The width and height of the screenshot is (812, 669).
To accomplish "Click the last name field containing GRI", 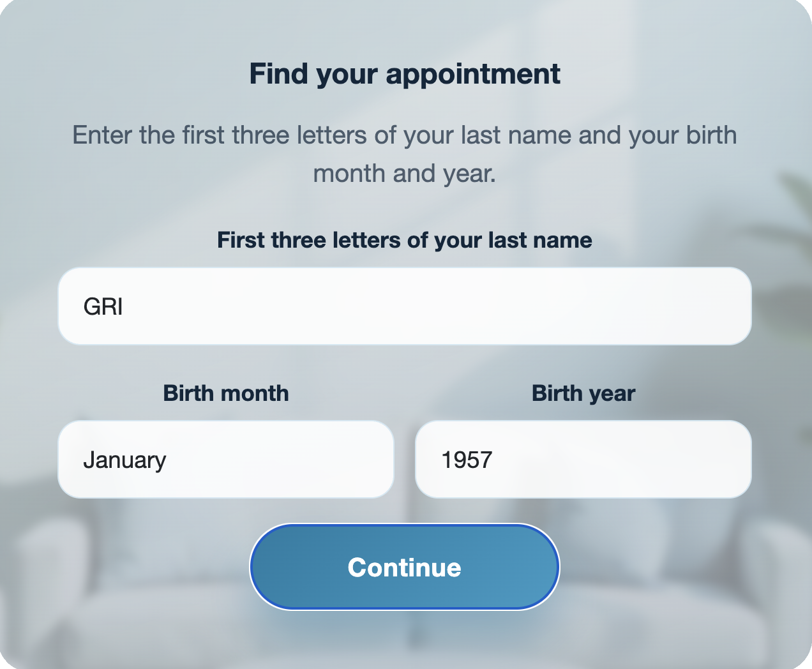I will click(x=405, y=305).
